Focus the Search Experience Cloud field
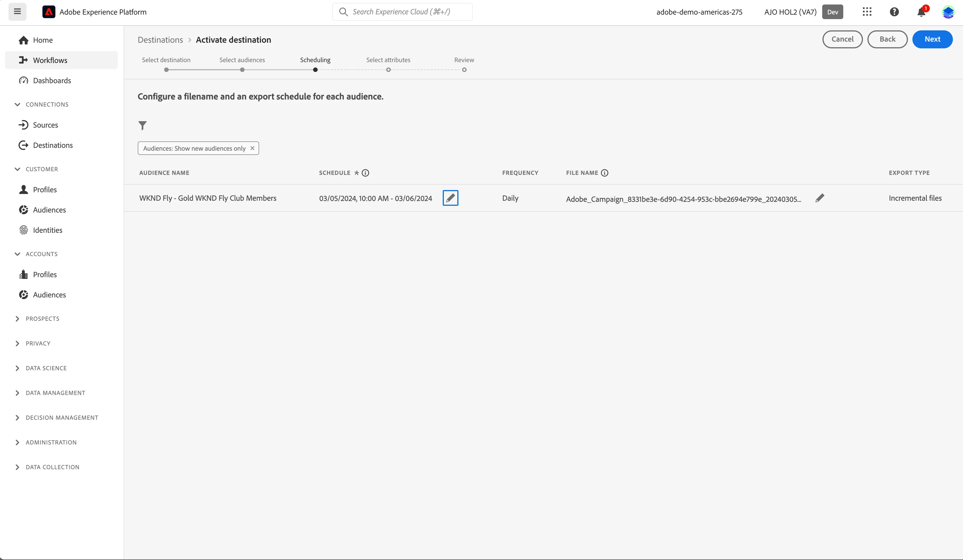The width and height of the screenshot is (963, 560). (402, 12)
